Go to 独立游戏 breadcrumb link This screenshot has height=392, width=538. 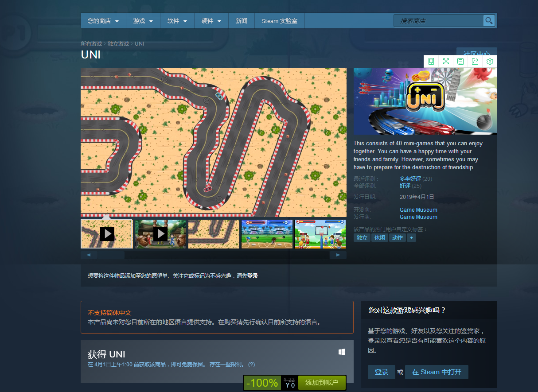click(x=118, y=44)
